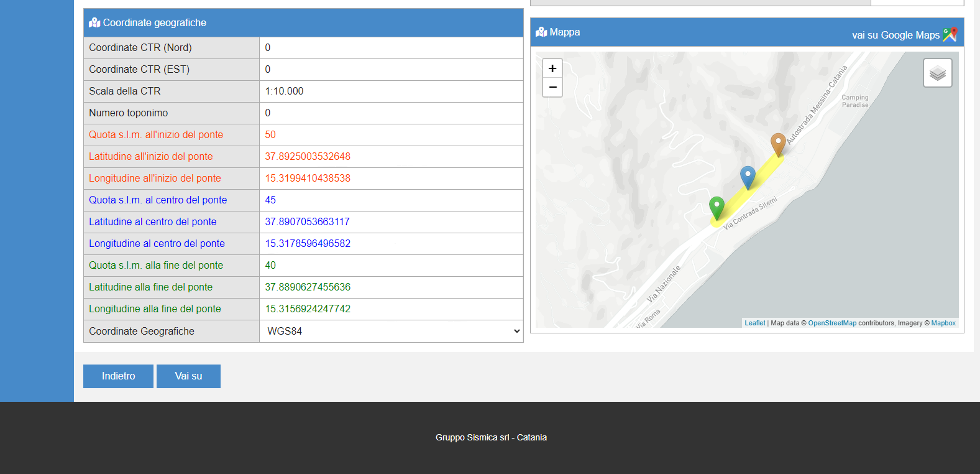Viewport: 980px width, 474px height.
Task: Click the Latitudine all'inizio del ponte value
Action: (x=308, y=157)
